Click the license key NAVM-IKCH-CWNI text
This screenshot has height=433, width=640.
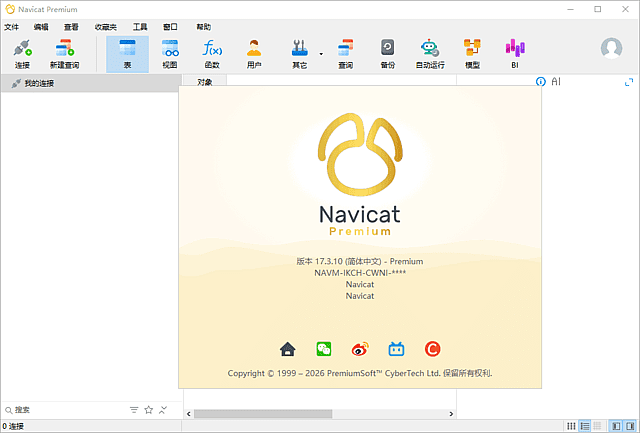point(360,273)
